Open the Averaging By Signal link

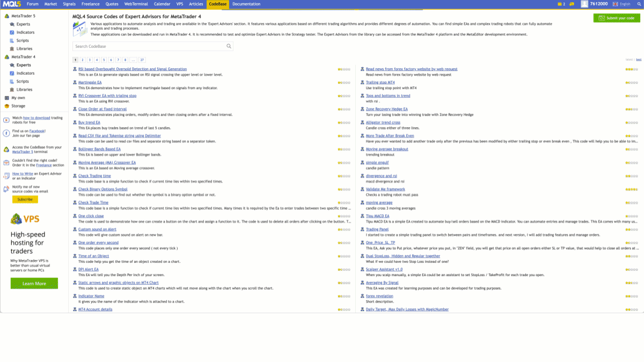(382, 283)
